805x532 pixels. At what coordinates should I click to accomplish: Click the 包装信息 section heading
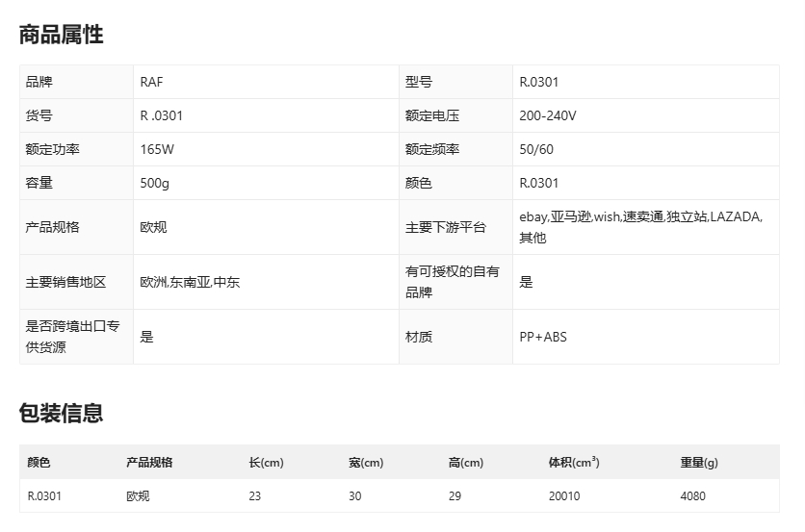(61, 413)
